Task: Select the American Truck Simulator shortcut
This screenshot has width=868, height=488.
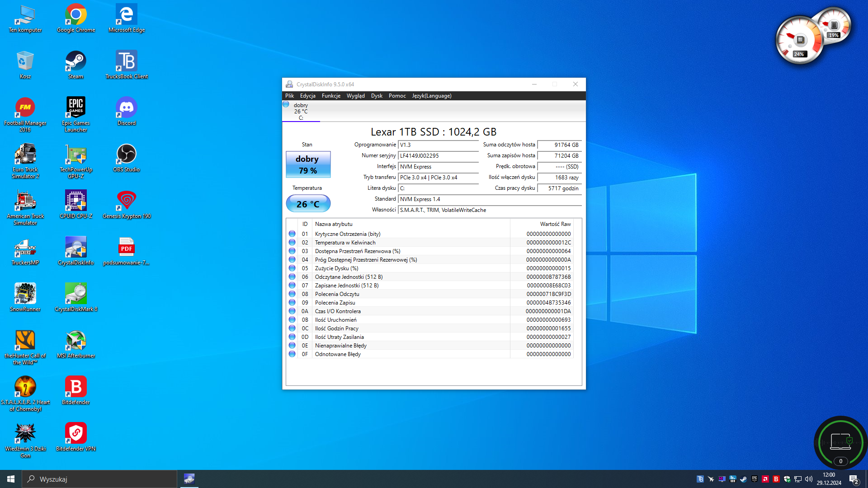Action: coord(25,208)
